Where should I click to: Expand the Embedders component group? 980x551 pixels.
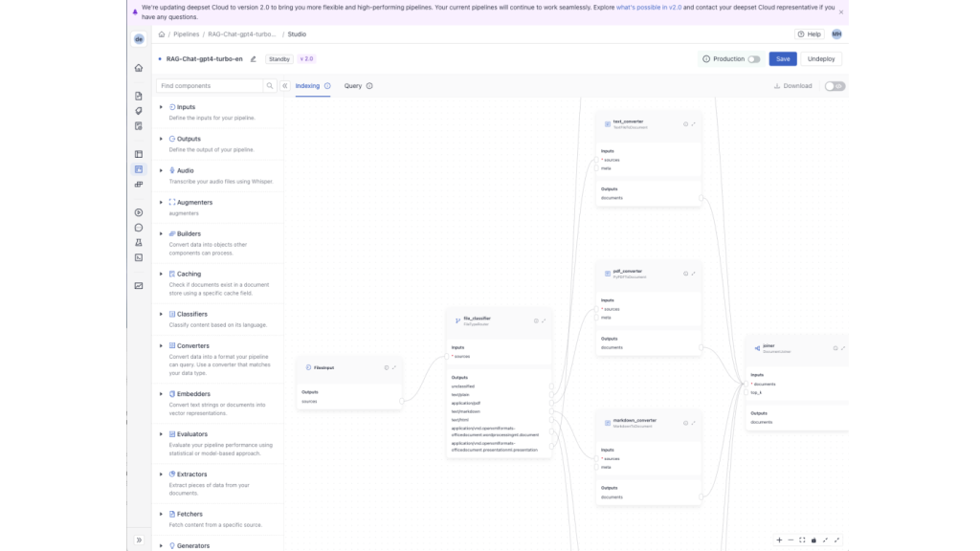pos(161,394)
